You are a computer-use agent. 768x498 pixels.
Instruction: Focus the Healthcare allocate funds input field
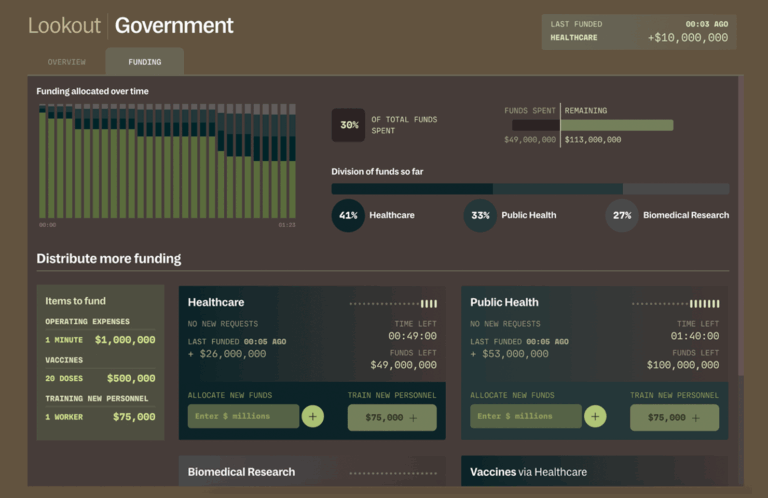point(244,416)
